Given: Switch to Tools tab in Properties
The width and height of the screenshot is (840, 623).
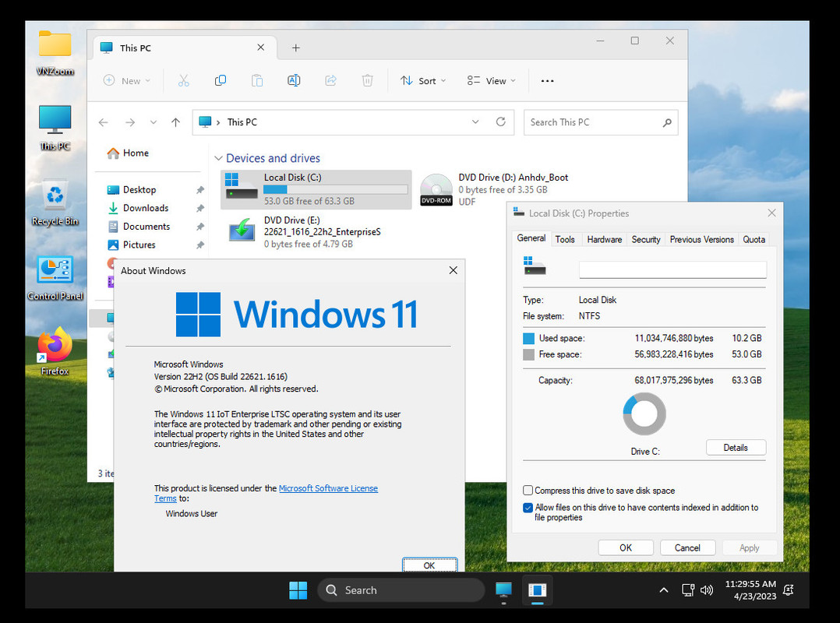Looking at the screenshot, I should tap(565, 239).
